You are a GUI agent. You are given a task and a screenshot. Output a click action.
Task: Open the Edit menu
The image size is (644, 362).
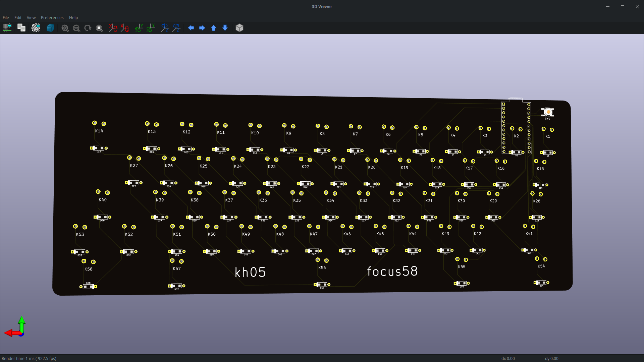[17, 17]
